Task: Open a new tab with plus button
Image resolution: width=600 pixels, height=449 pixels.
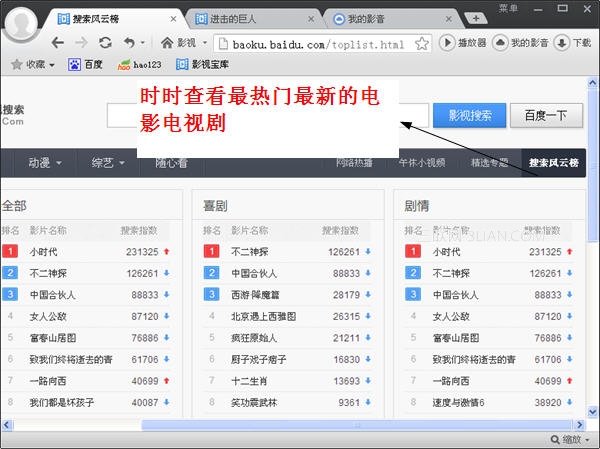Action: pyautogui.click(x=476, y=18)
